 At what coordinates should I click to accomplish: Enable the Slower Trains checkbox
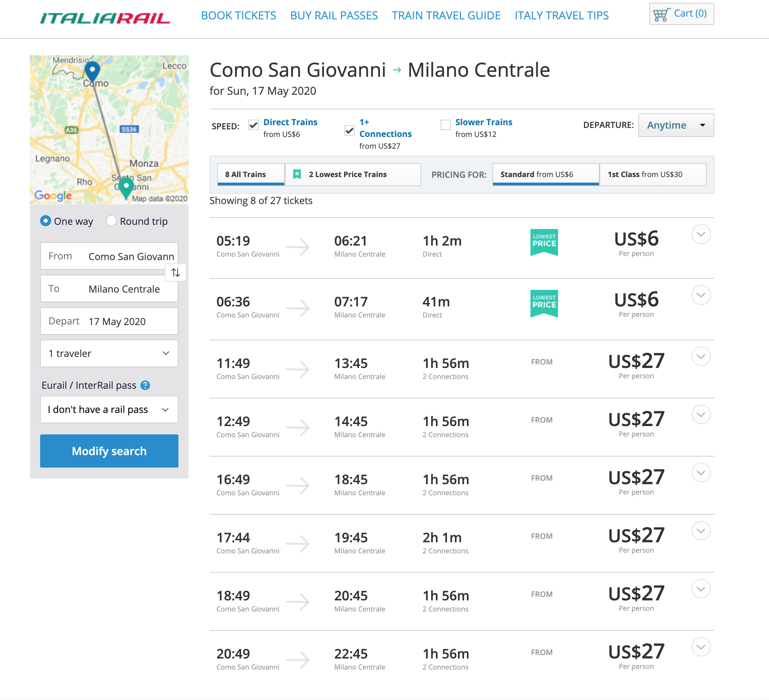445,125
